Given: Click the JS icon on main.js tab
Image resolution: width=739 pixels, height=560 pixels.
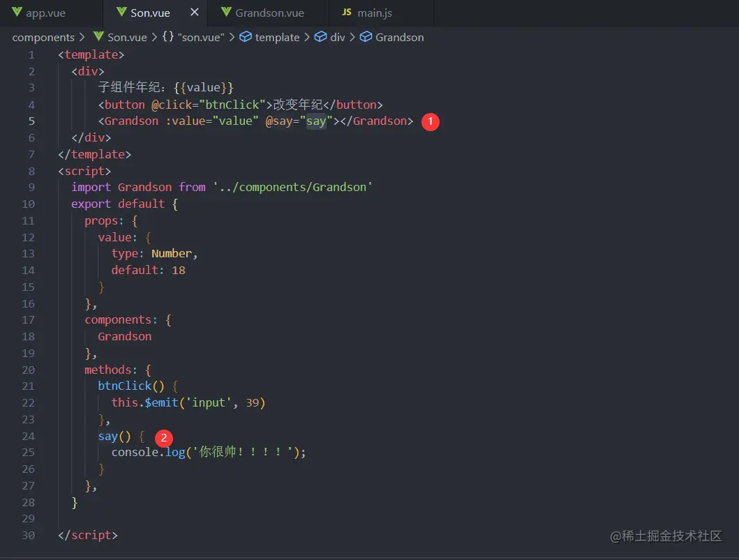Looking at the screenshot, I should point(347,12).
